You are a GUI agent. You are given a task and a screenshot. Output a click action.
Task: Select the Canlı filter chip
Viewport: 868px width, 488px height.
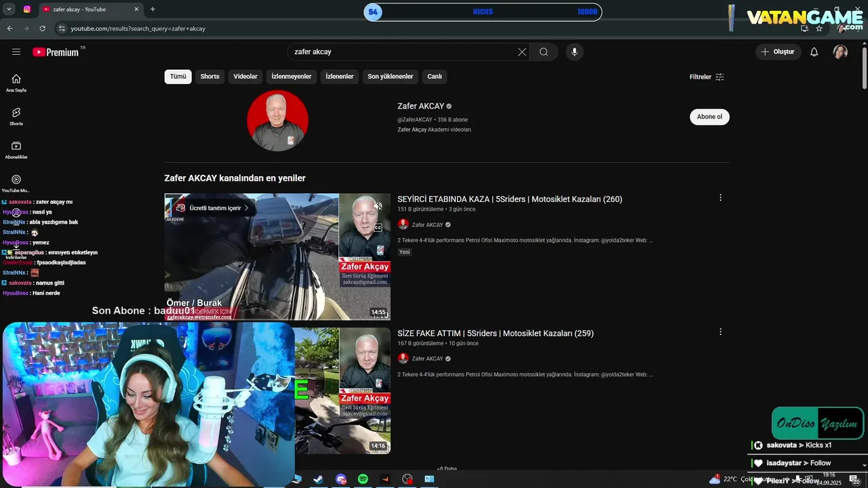435,77
